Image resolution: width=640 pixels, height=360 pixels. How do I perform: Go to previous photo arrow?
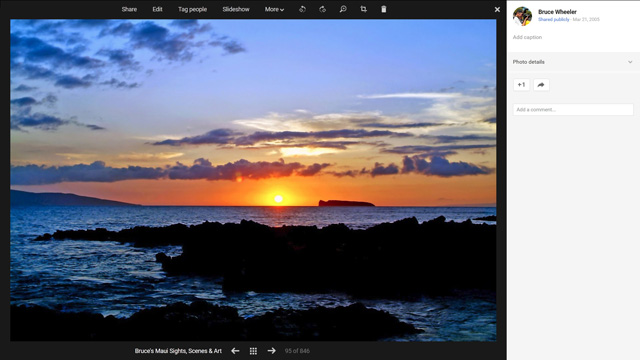[x=235, y=351]
